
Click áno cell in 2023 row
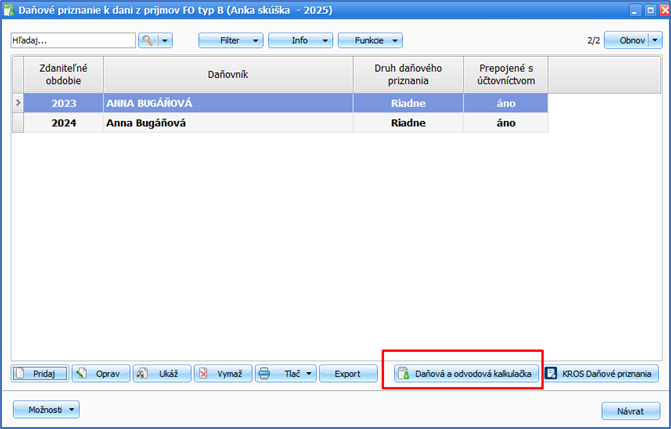coord(506,103)
